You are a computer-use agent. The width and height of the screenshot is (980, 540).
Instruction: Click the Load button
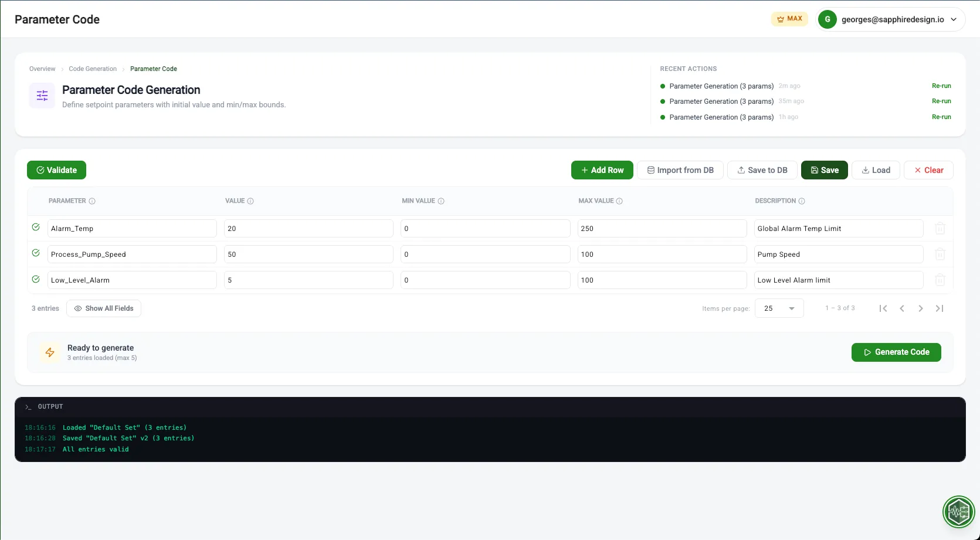coord(876,170)
